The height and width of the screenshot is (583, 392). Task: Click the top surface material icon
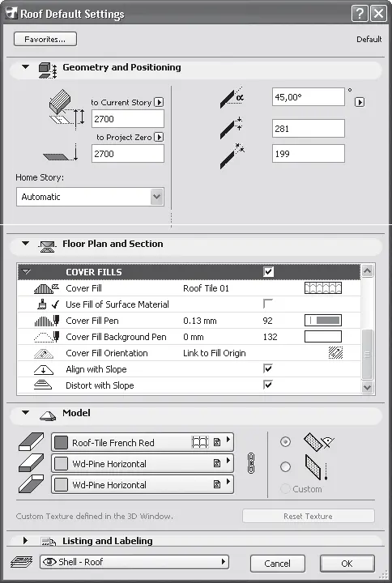pyautogui.click(x=31, y=442)
